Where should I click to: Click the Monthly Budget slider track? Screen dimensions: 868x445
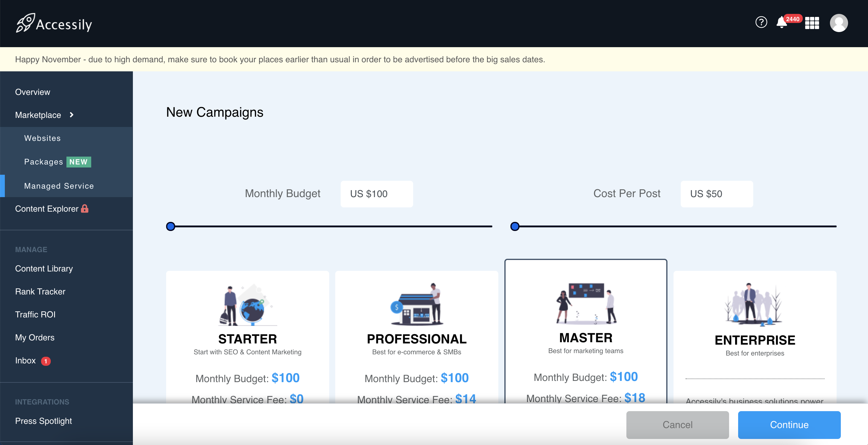tap(329, 226)
